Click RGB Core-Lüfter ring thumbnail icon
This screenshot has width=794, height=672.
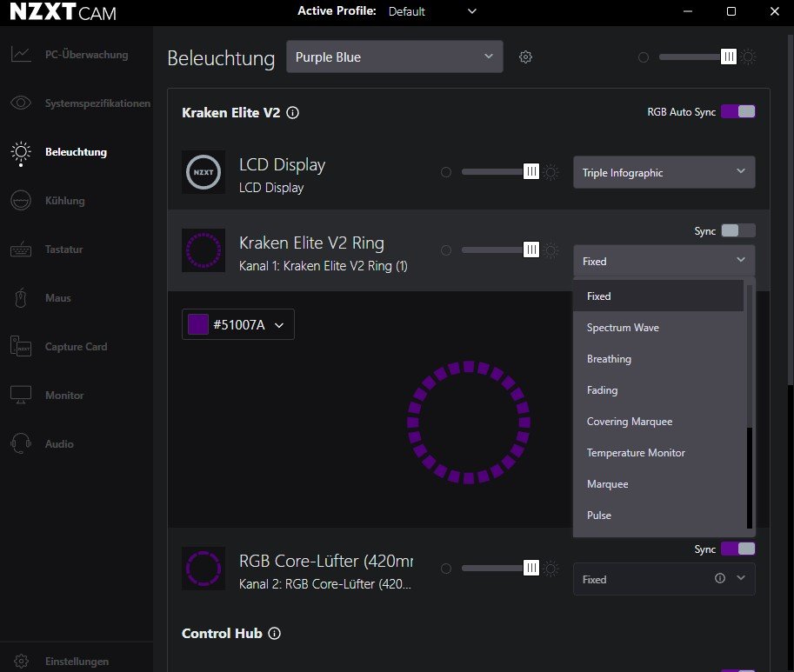[x=204, y=569]
